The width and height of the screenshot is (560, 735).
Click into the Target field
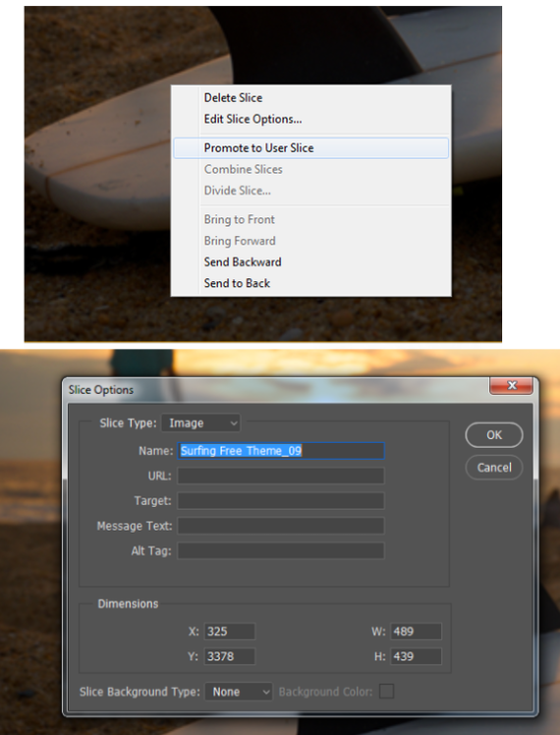(281, 500)
